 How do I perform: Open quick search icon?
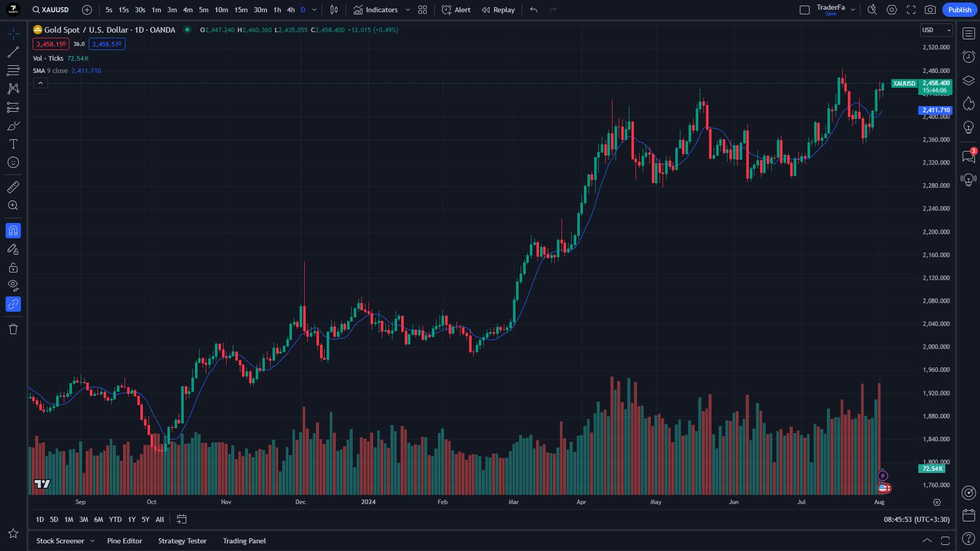coord(872,10)
